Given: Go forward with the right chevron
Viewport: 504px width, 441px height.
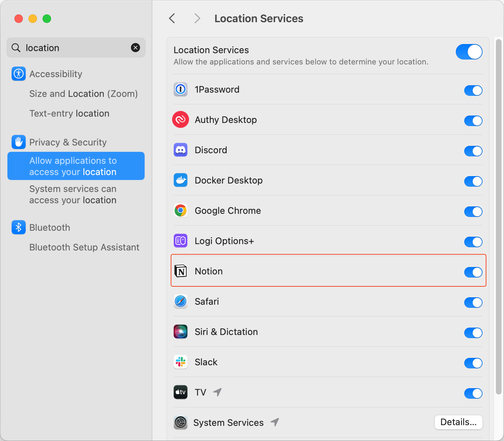Looking at the screenshot, I should click(197, 18).
